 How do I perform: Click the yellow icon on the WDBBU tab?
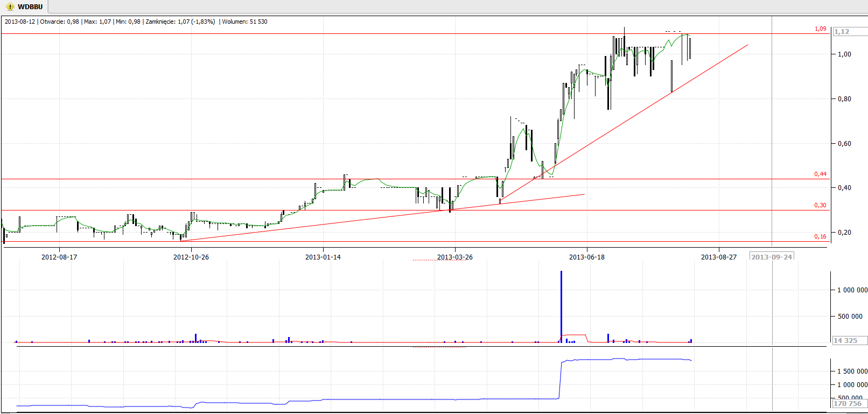coord(10,6)
